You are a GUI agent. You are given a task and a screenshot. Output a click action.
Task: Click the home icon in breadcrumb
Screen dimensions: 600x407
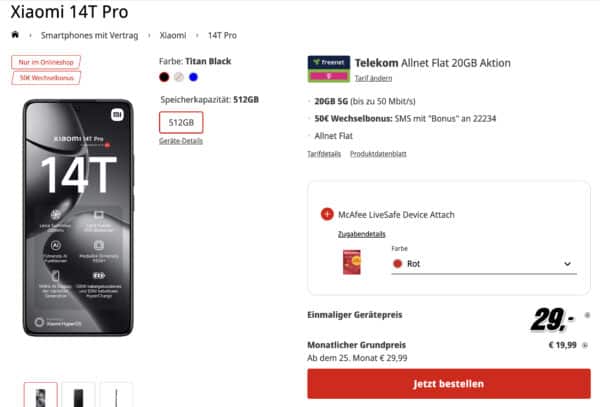pos(15,34)
